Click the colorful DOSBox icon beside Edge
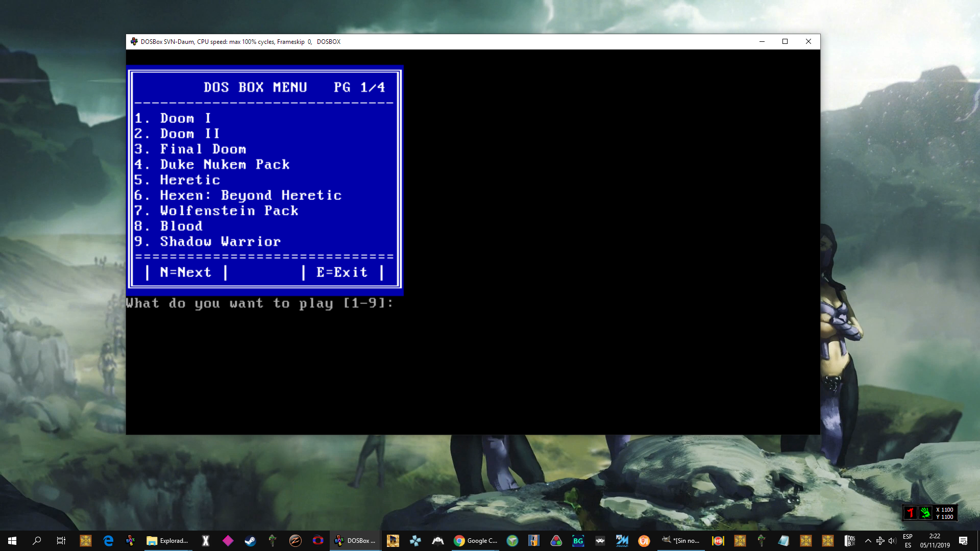The image size is (980, 551). (131, 541)
